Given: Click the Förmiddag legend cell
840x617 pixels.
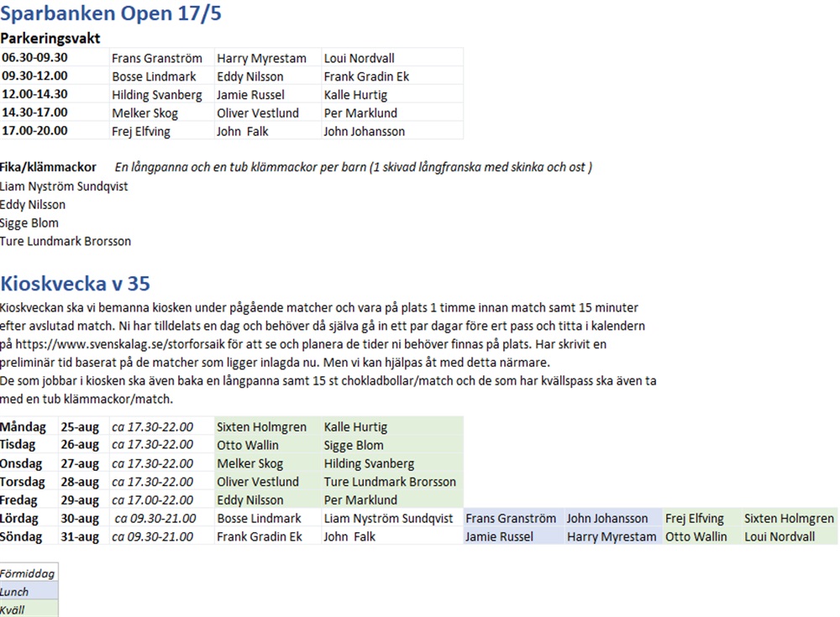Looking at the screenshot, I should click(x=28, y=573).
